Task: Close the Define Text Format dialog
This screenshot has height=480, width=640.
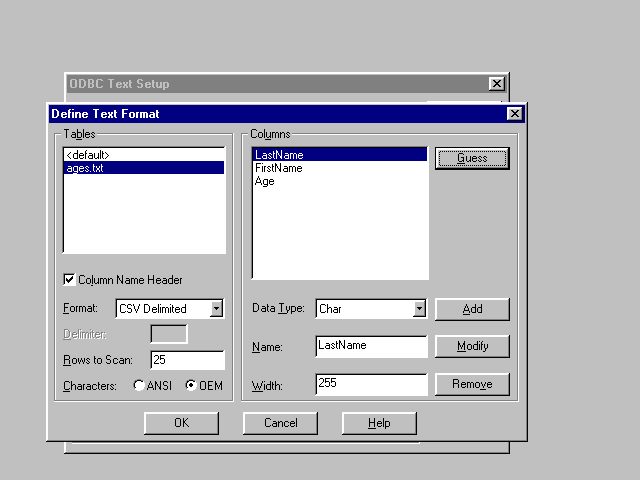Action: click(514, 114)
